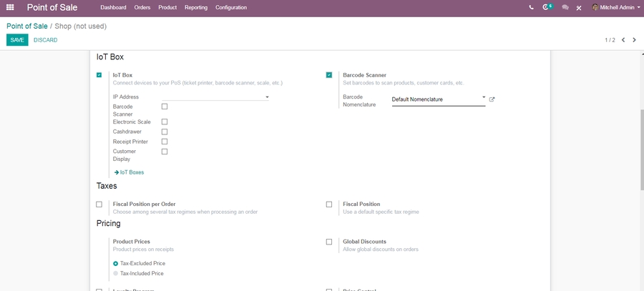Select the Tax-Included Price radio option
Screen dimensions: 644x291
click(116, 273)
